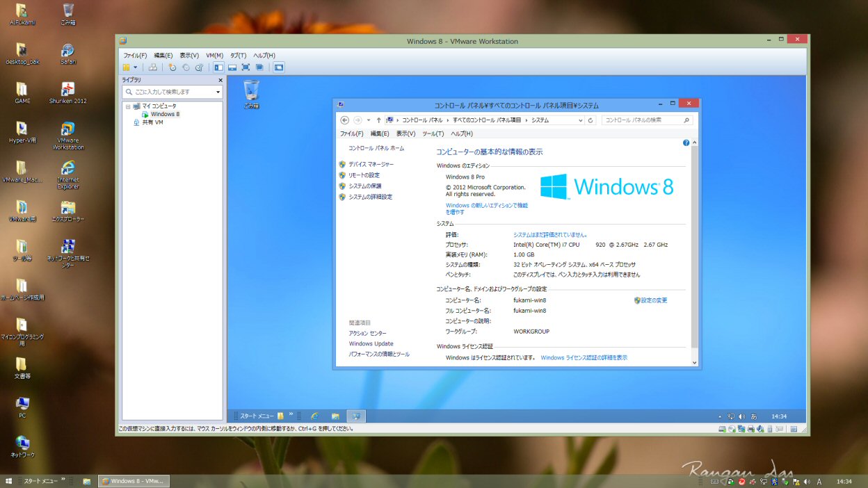Open the recent locations dropdown beside navigation arrows
Viewport: 868px width, 488px height.
pos(369,120)
